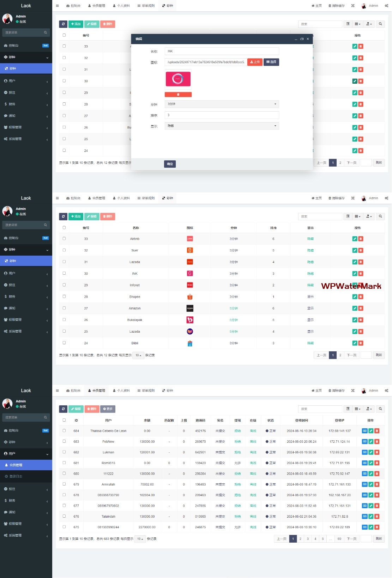Click the 确定 button in edit dialog
The image size is (392, 578).
(170, 164)
